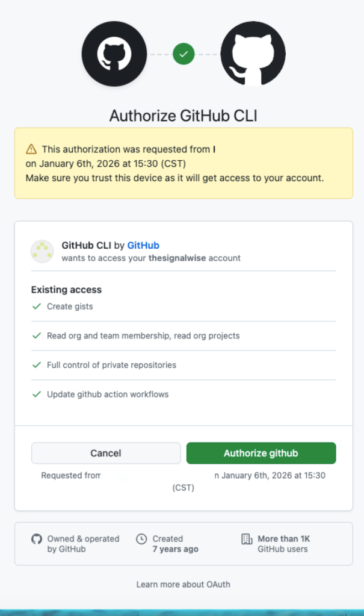The image size is (364, 616).
Task: Open the GitHub publisher link
Action: tap(143, 245)
